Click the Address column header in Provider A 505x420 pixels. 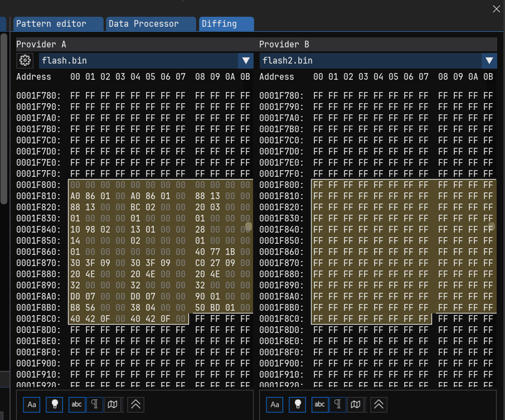click(34, 77)
